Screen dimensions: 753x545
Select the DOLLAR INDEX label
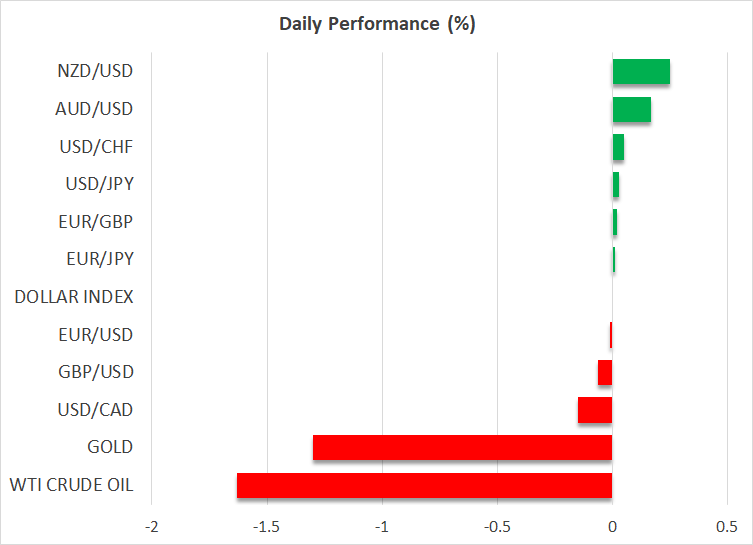click(74, 297)
